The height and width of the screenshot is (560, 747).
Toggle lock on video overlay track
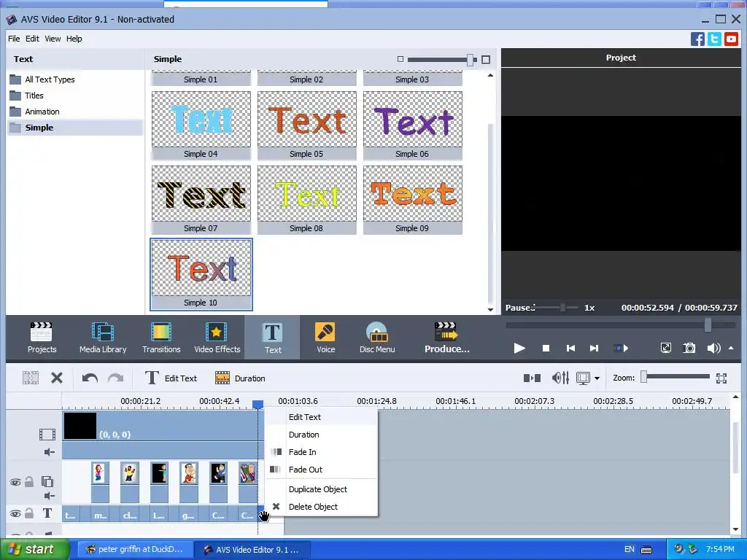[x=29, y=482]
